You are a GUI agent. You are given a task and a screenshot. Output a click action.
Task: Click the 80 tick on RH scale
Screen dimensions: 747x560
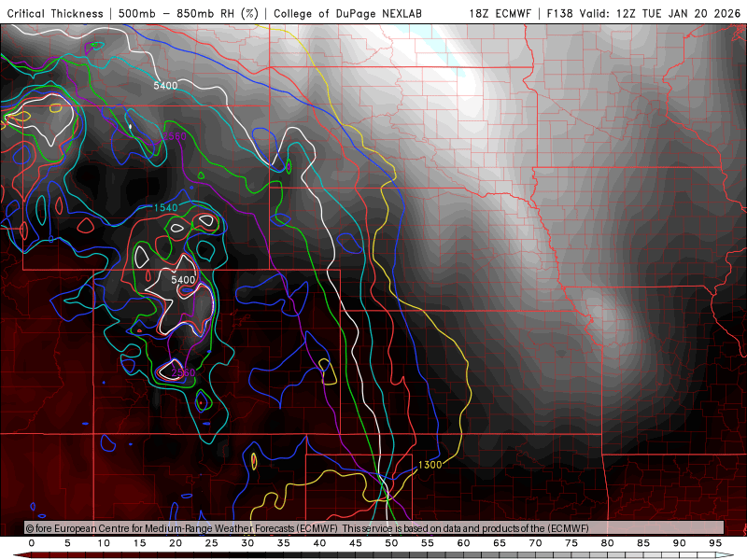pos(608,543)
